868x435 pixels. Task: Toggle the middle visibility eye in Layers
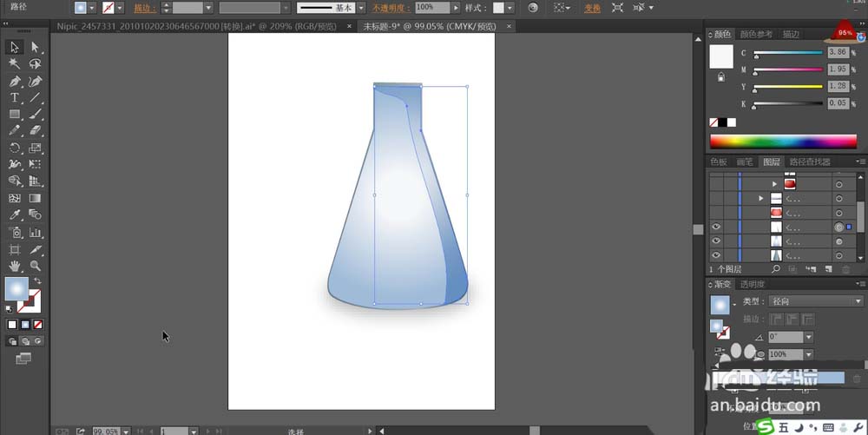pyautogui.click(x=716, y=241)
